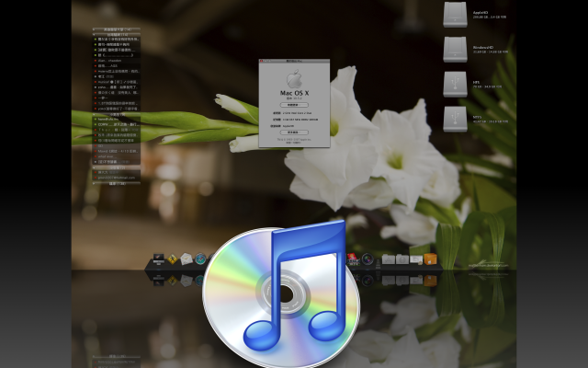Image resolution: width=588 pixels, height=368 pixels.
Task: Select the contact ending in @hotmail.com
Action: (117, 178)
